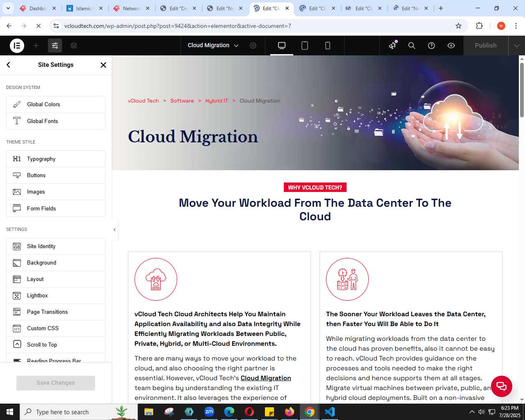Open Background settings
This screenshot has height=420, width=525.
coord(56,263)
